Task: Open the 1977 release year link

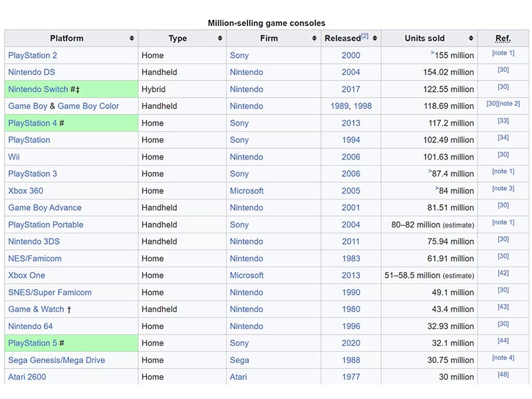Action: tap(351, 377)
